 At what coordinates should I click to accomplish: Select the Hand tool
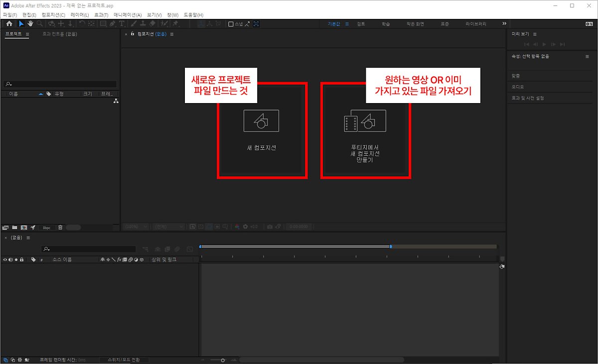click(x=30, y=23)
